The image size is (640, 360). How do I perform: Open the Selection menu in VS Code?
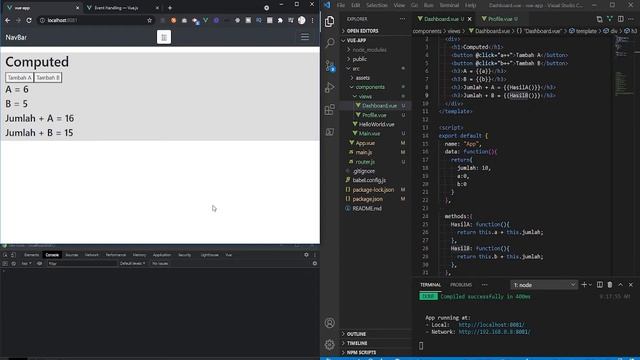coord(376,5)
